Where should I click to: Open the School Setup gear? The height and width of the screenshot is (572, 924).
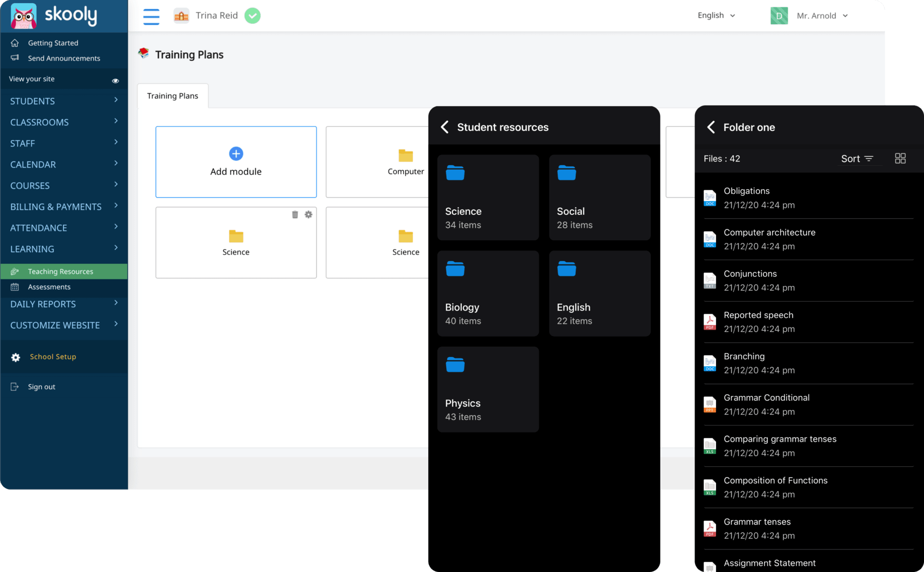pos(16,357)
